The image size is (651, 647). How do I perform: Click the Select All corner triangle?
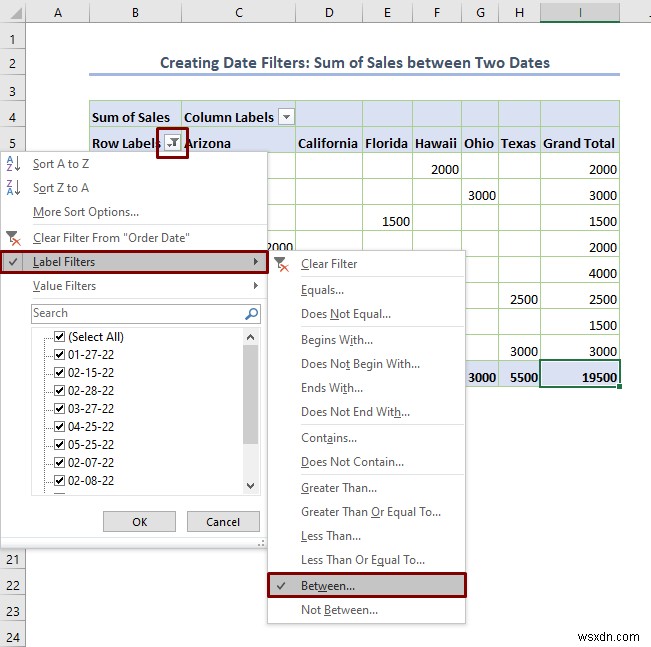[16, 13]
